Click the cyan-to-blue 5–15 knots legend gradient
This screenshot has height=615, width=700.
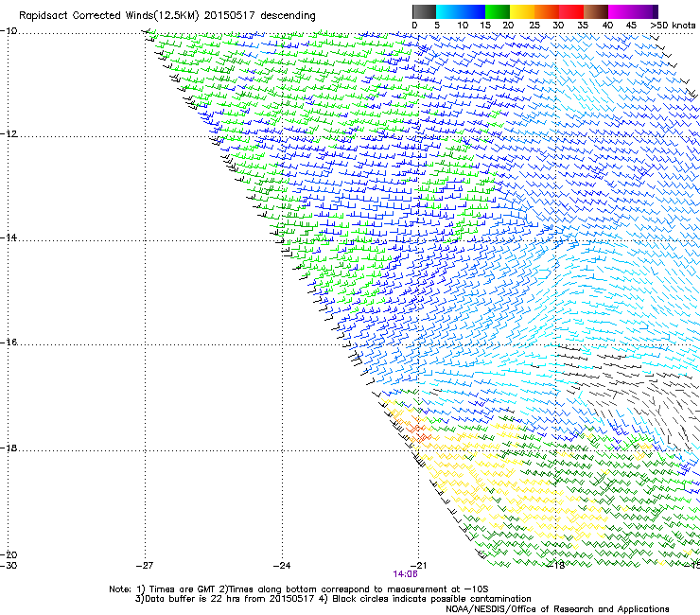(461, 11)
